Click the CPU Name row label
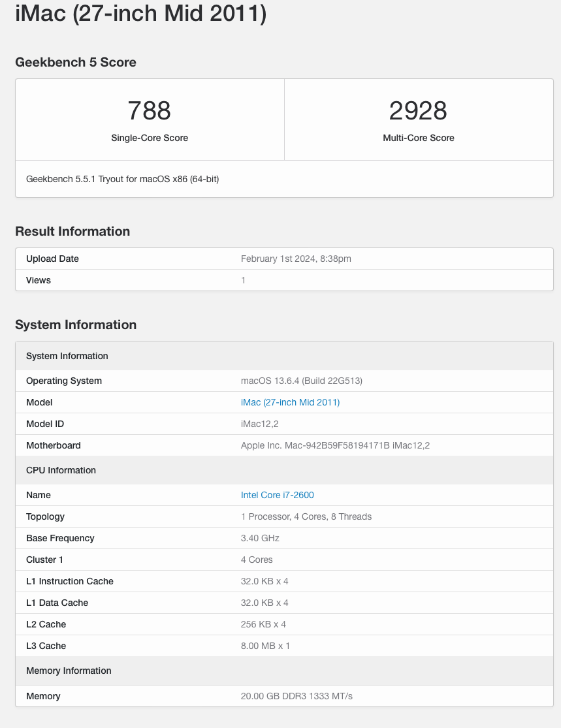The height and width of the screenshot is (728, 561). click(39, 496)
